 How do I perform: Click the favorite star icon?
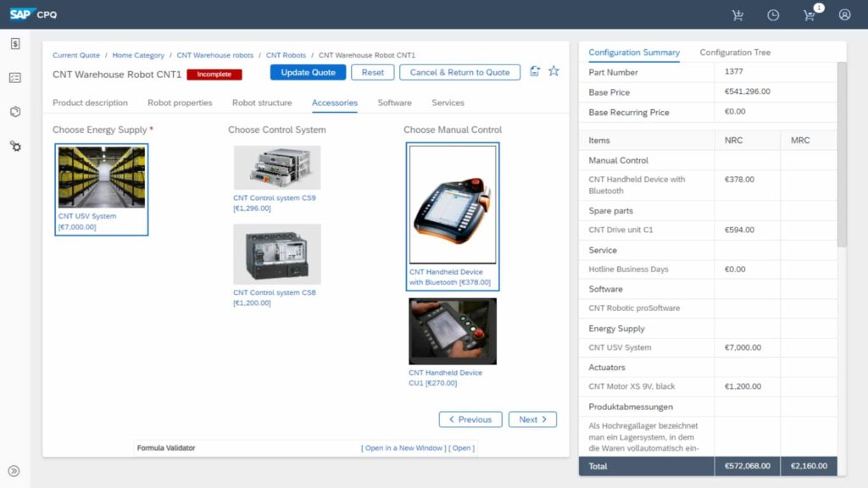[x=554, y=71]
